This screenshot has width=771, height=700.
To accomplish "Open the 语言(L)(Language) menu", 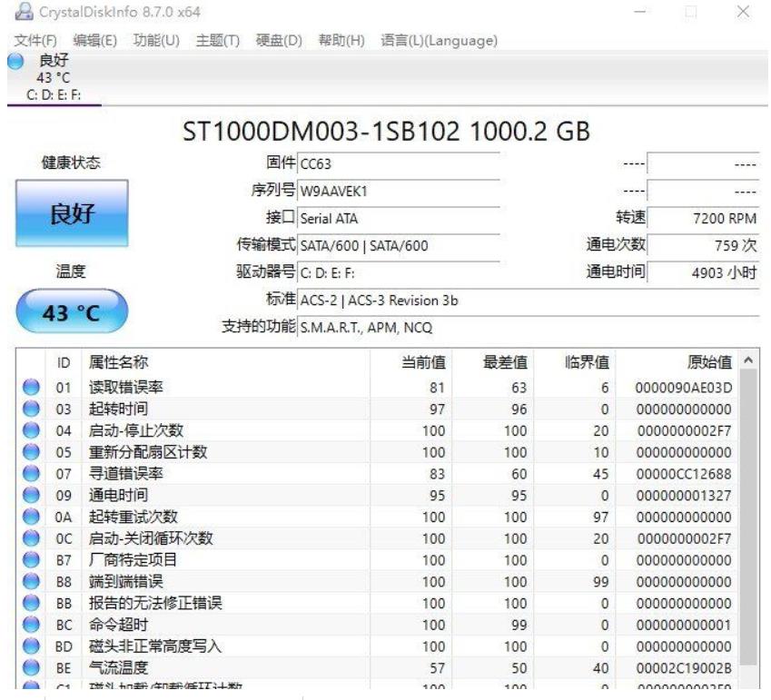I will coord(440,40).
